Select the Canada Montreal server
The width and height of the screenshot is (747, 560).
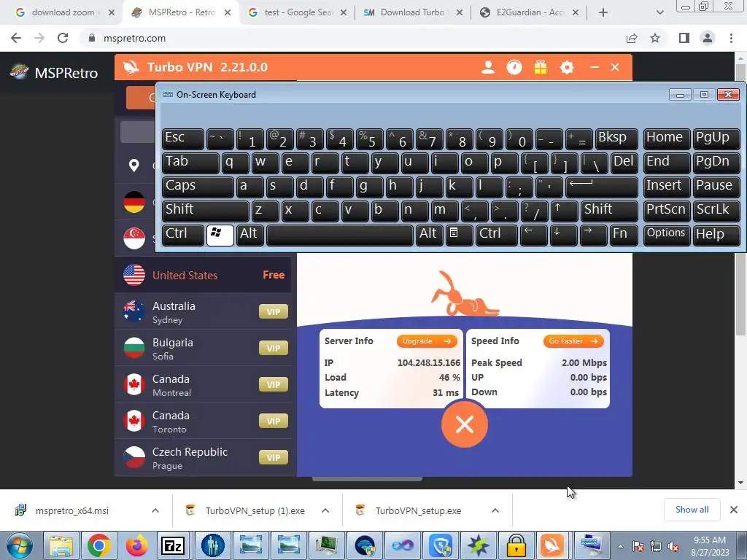(x=203, y=385)
